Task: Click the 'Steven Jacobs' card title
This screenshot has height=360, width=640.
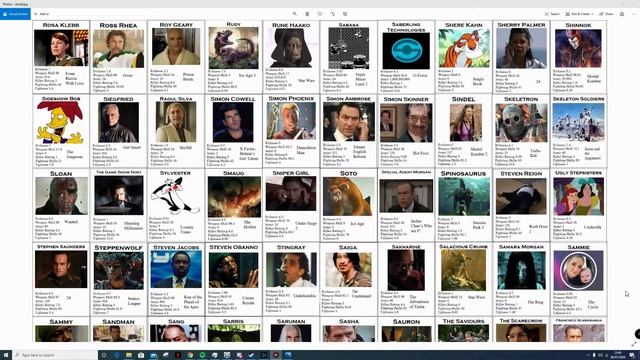Action: pos(176,247)
